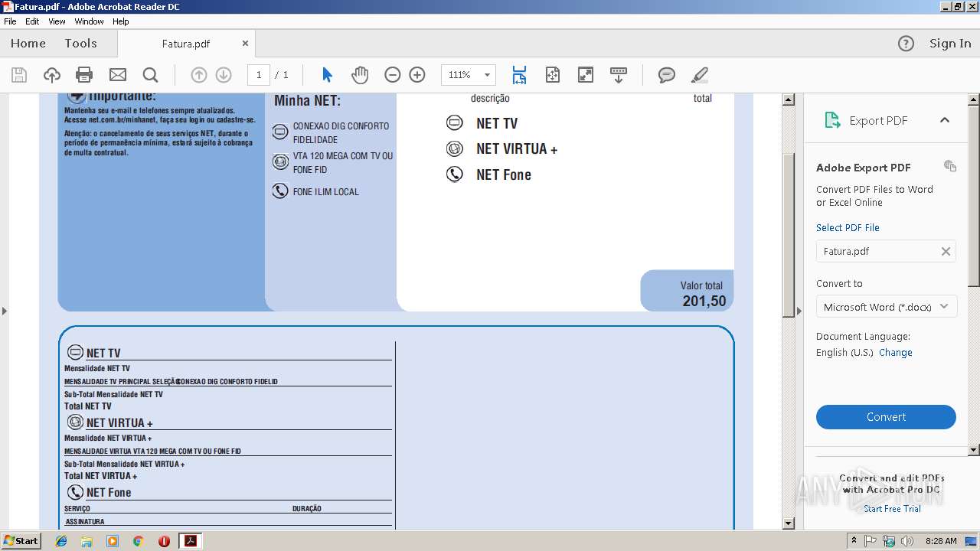Click the document vertical scrollbar thumb
The width and height of the screenshot is (980, 551).
coord(789,233)
